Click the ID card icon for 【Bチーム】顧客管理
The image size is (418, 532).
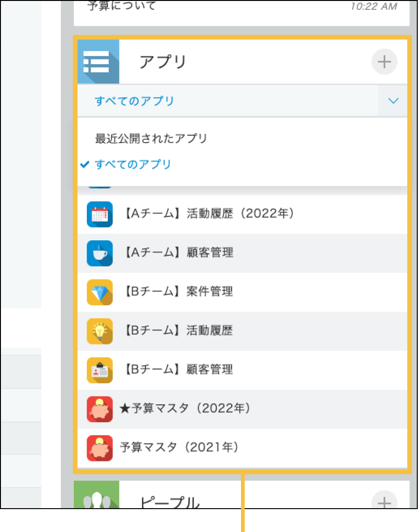pyautogui.click(x=99, y=370)
